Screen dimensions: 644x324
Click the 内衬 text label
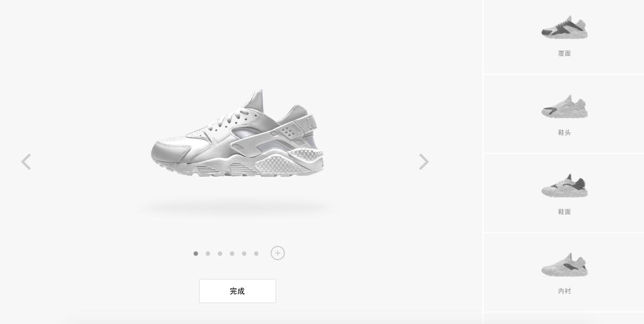point(564,291)
